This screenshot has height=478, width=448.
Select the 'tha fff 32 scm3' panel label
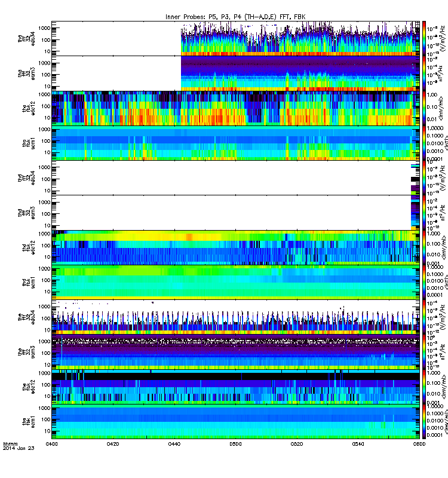pos(26,73)
